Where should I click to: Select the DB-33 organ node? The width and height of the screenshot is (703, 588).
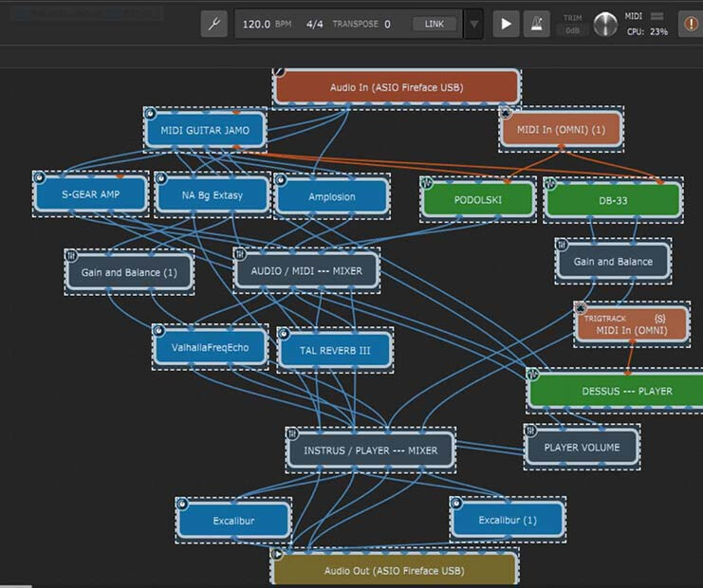[x=613, y=200]
